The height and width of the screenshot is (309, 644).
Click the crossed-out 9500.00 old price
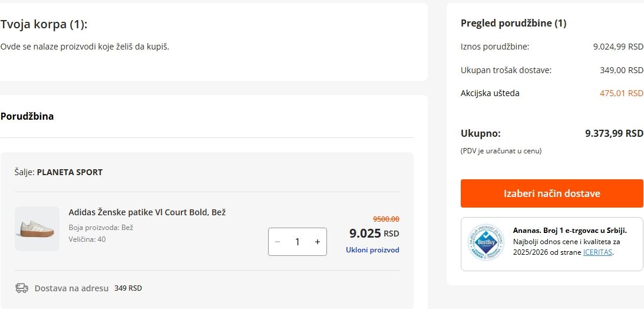tap(386, 219)
